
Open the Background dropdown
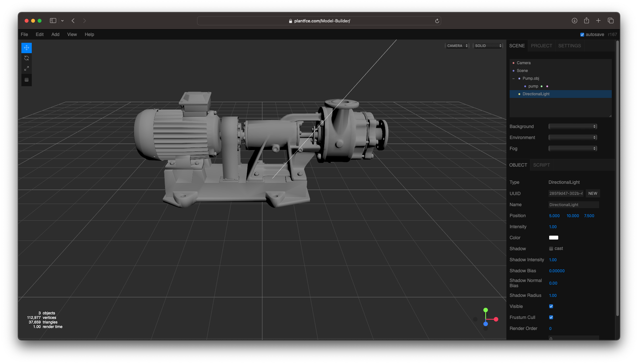tap(573, 126)
